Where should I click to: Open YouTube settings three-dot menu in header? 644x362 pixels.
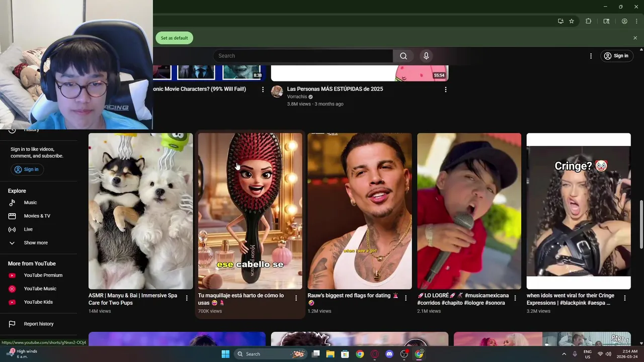click(x=591, y=56)
